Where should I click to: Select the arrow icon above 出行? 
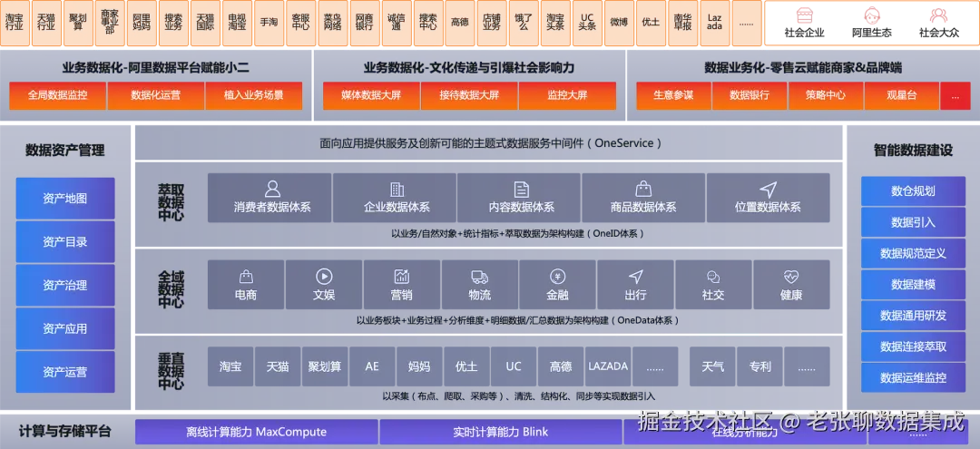(x=635, y=276)
